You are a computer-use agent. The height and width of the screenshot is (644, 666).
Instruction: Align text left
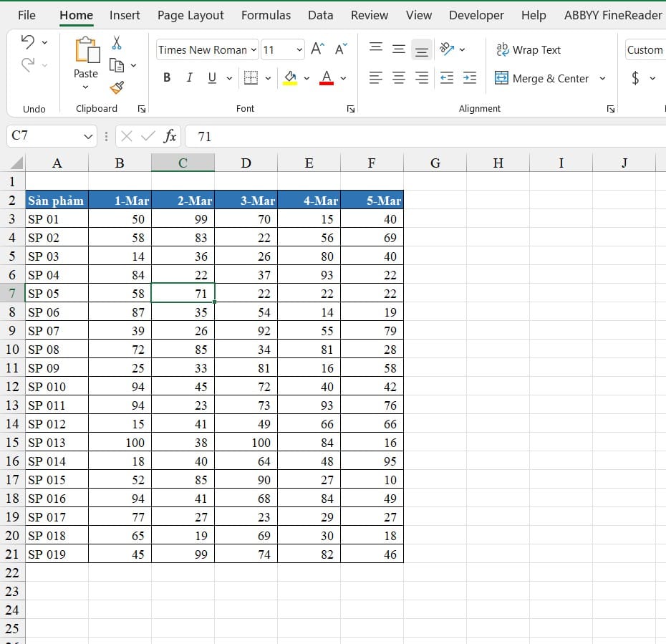click(x=375, y=78)
